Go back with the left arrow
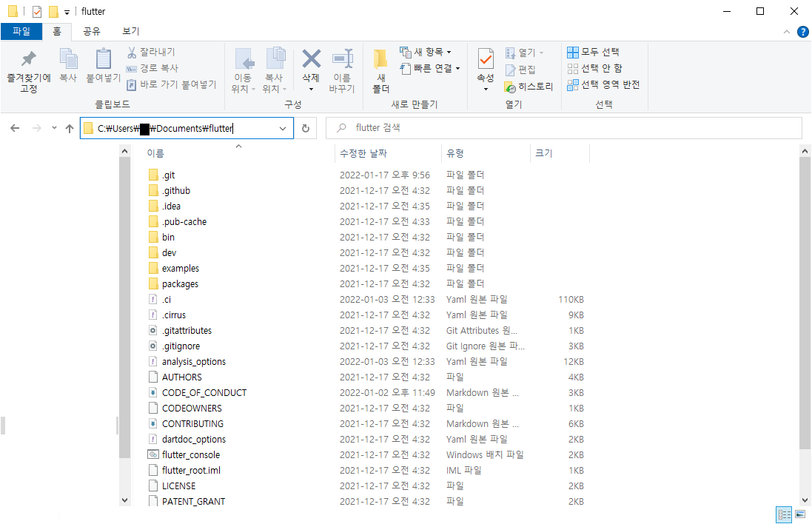 15,128
